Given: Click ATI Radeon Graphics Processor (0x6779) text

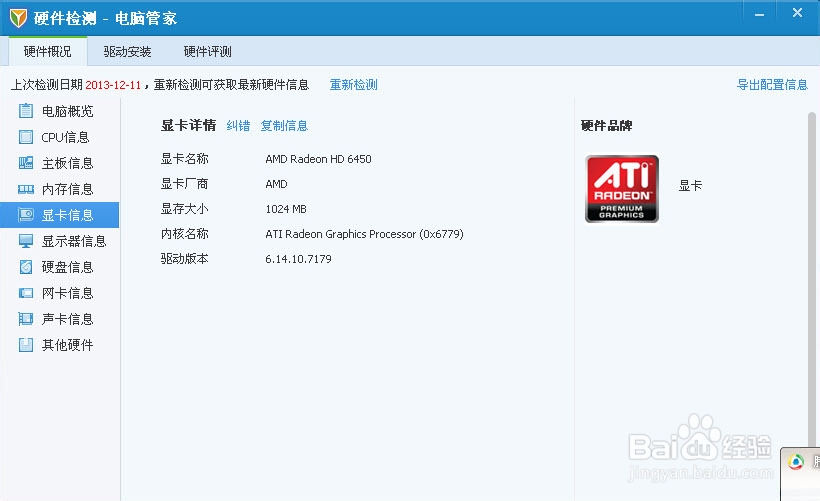Looking at the screenshot, I should [365, 234].
